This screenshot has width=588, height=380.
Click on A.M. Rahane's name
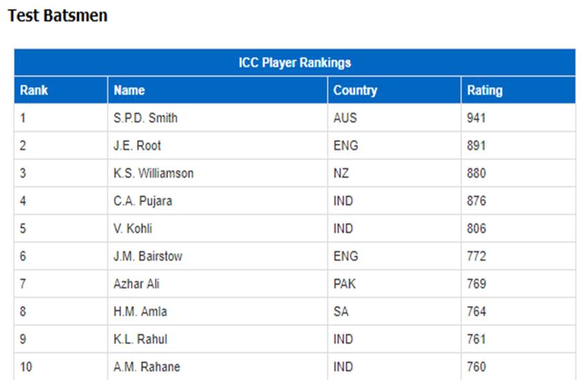coord(147,367)
